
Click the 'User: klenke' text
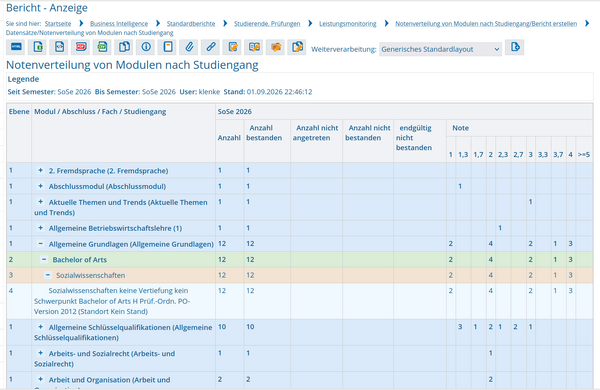pyautogui.click(x=200, y=92)
